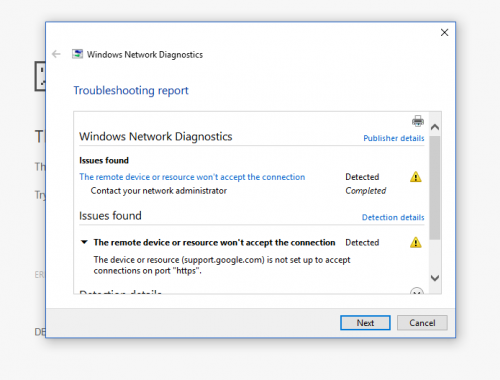Click the Cancel button
The image size is (500, 380).
(x=422, y=323)
